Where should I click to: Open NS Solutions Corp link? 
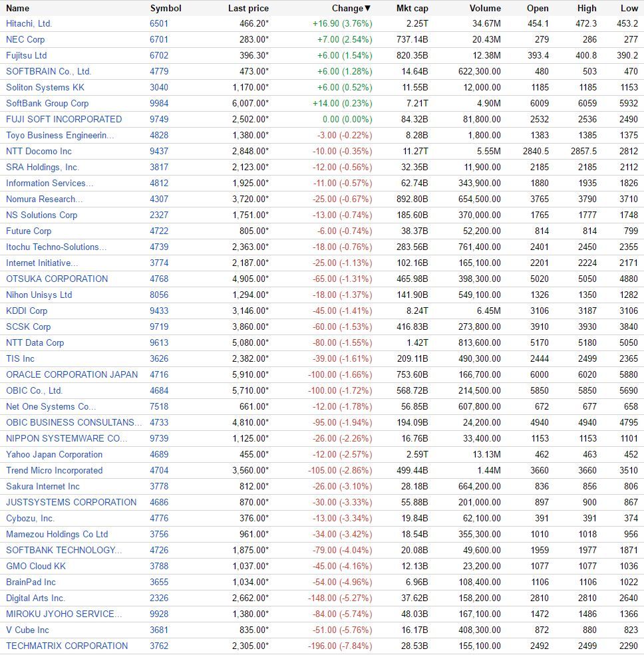pos(41,215)
